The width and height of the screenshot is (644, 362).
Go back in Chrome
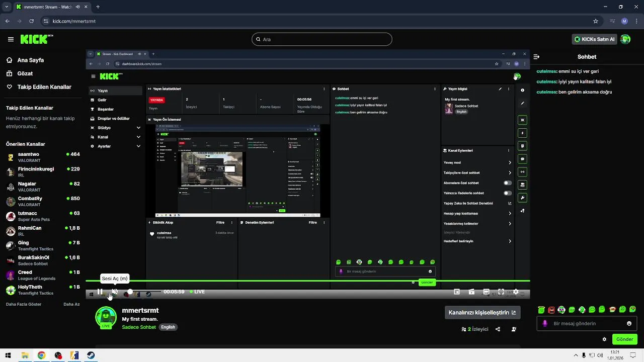tap(7, 21)
